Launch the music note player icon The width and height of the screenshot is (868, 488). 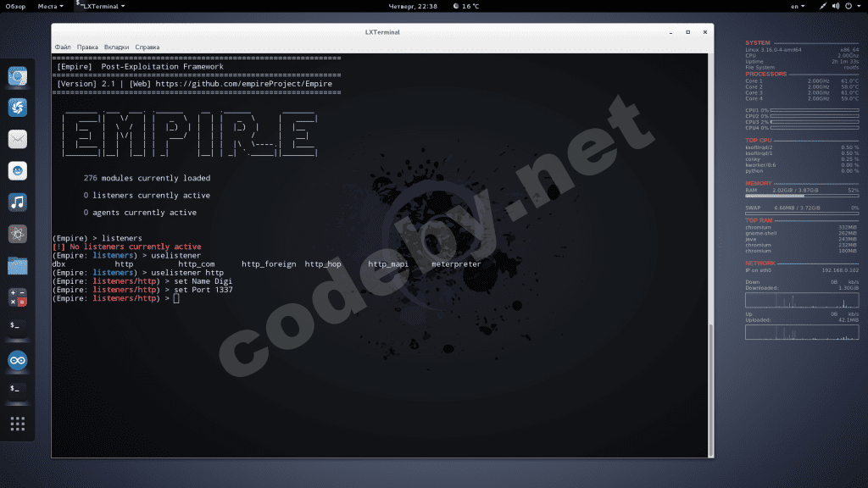pyautogui.click(x=18, y=202)
